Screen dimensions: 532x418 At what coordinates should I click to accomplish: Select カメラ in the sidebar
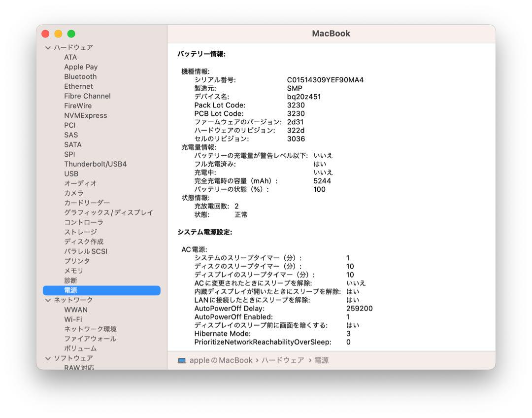point(73,193)
